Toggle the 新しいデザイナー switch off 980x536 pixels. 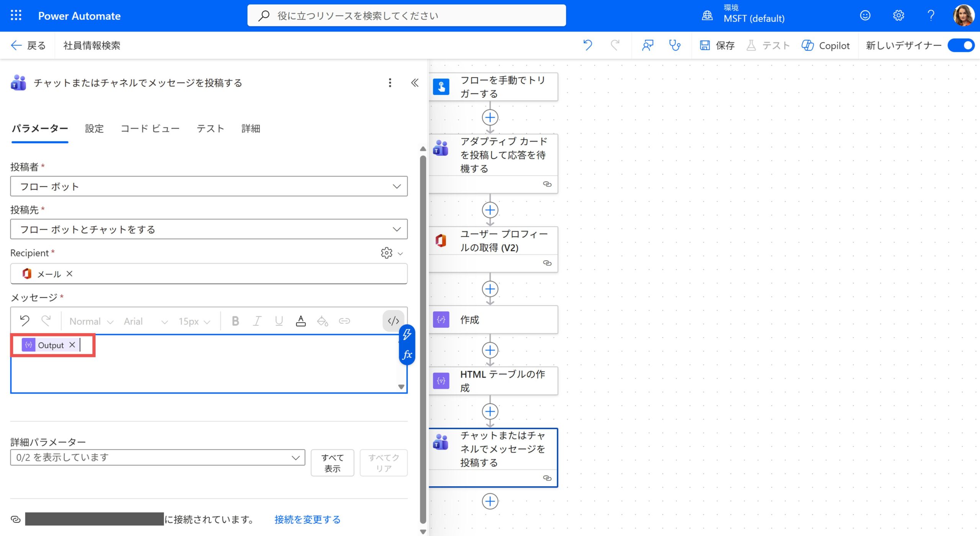click(x=961, y=46)
